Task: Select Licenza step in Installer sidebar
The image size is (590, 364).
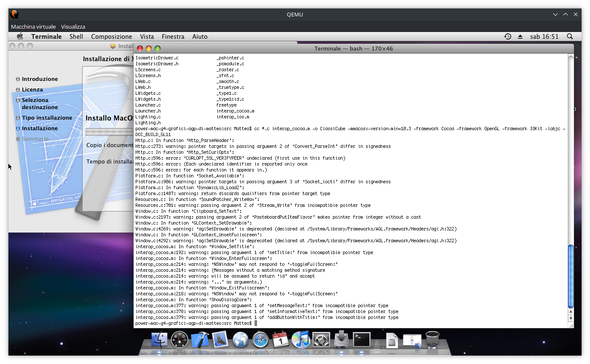Action: [x=32, y=89]
